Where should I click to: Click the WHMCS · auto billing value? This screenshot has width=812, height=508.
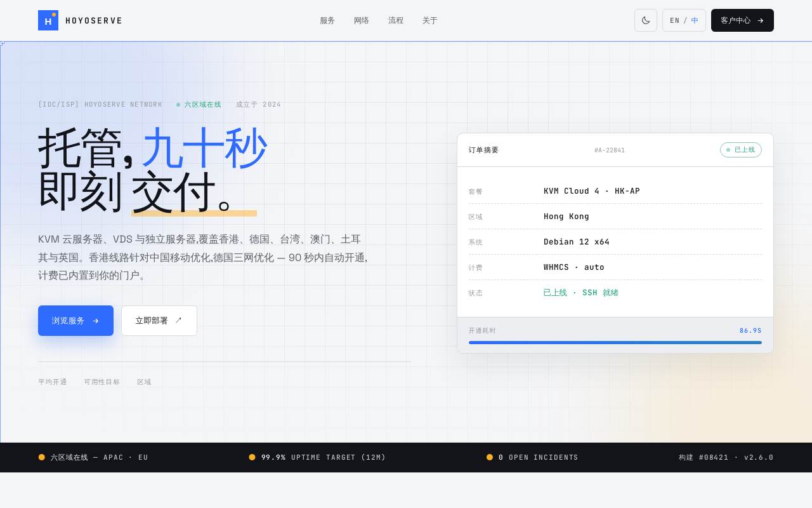pos(574,267)
